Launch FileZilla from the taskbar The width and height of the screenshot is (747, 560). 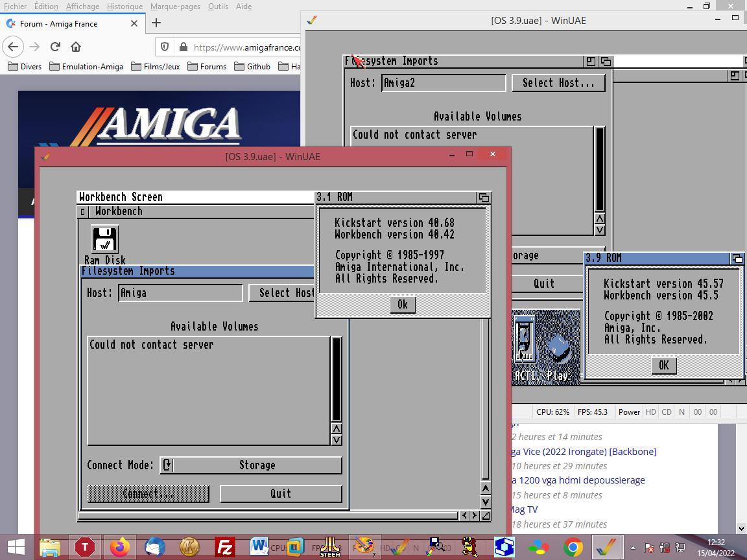225,547
